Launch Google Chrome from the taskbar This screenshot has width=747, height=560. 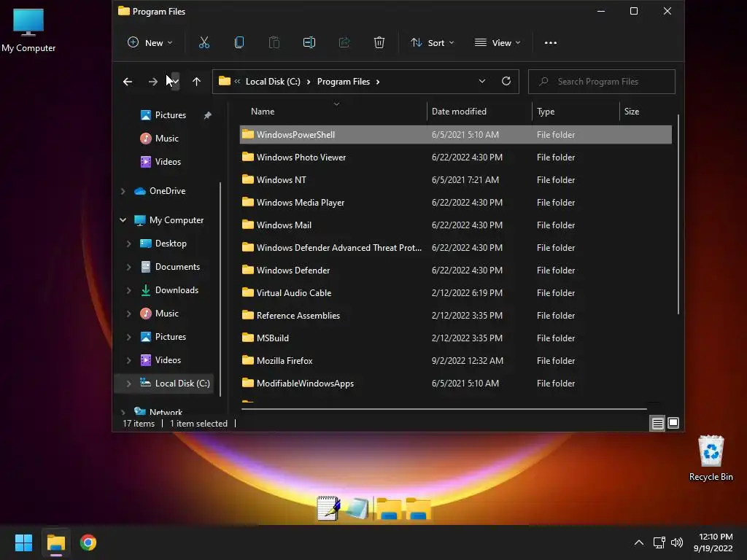pos(88,542)
